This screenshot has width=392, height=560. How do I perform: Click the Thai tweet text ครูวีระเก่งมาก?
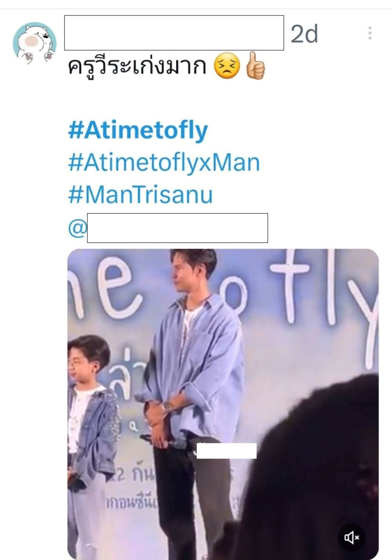137,66
